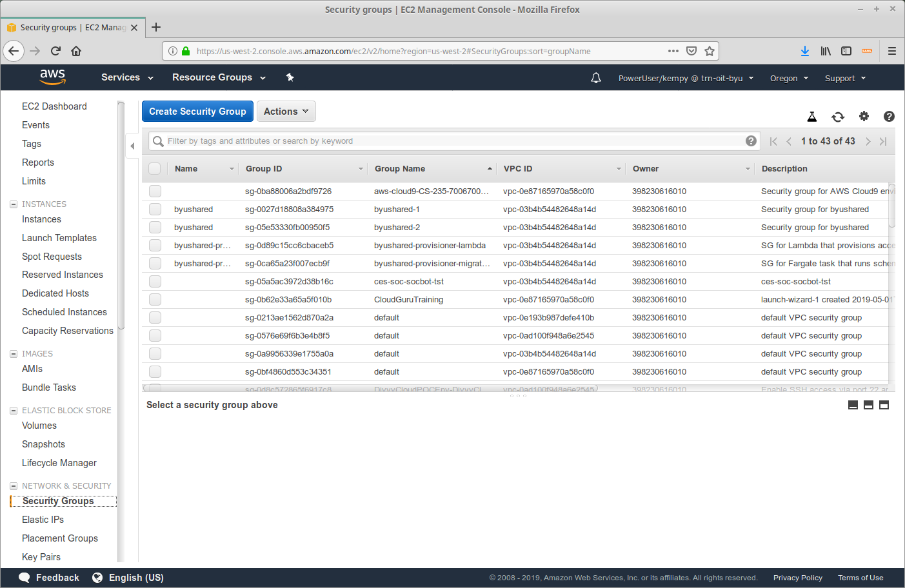Click the Firefox address bar URL

click(393, 51)
